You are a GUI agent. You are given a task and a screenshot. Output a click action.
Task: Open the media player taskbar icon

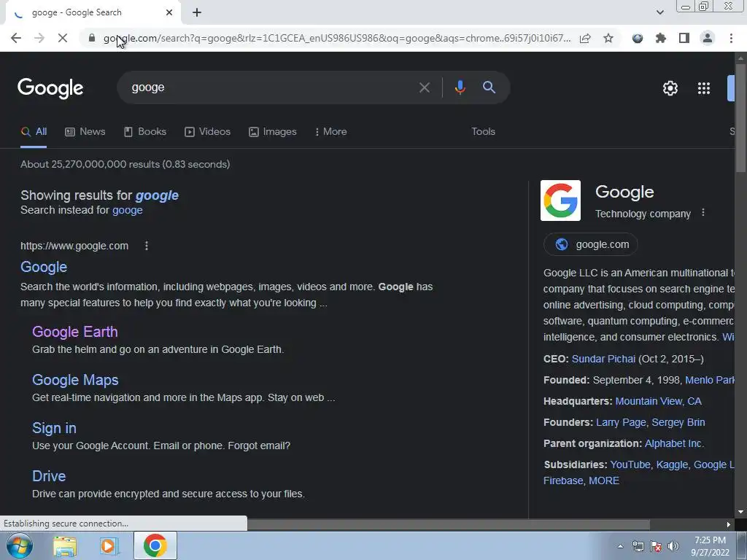[x=109, y=545]
